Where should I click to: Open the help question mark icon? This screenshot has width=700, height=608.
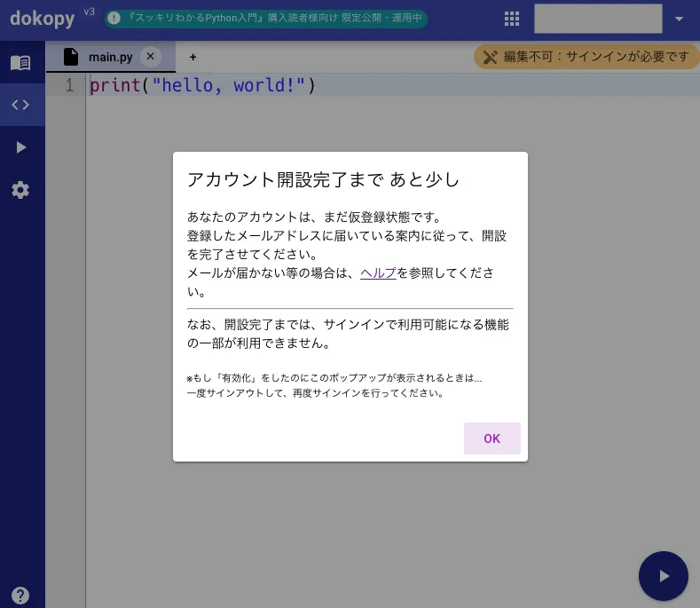pyautogui.click(x=20, y=595)
